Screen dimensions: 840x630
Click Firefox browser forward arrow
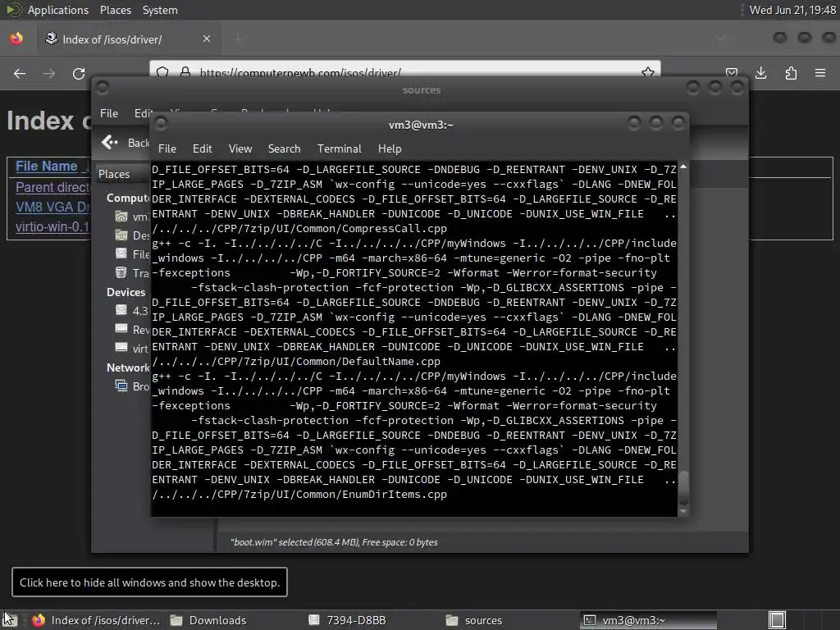coord(49,73)
